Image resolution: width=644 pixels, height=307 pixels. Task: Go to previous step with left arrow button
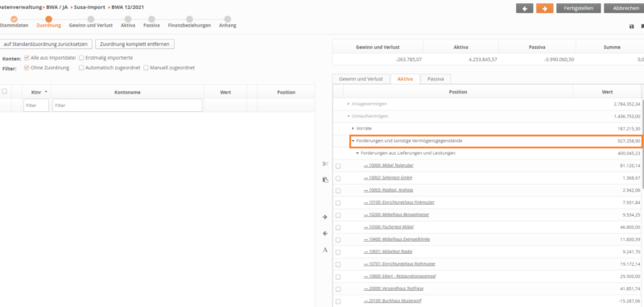[525, 8]
